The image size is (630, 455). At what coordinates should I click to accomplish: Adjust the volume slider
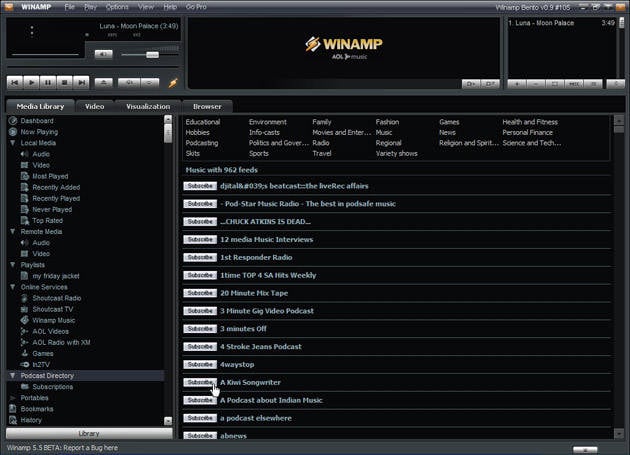point(150,54)
